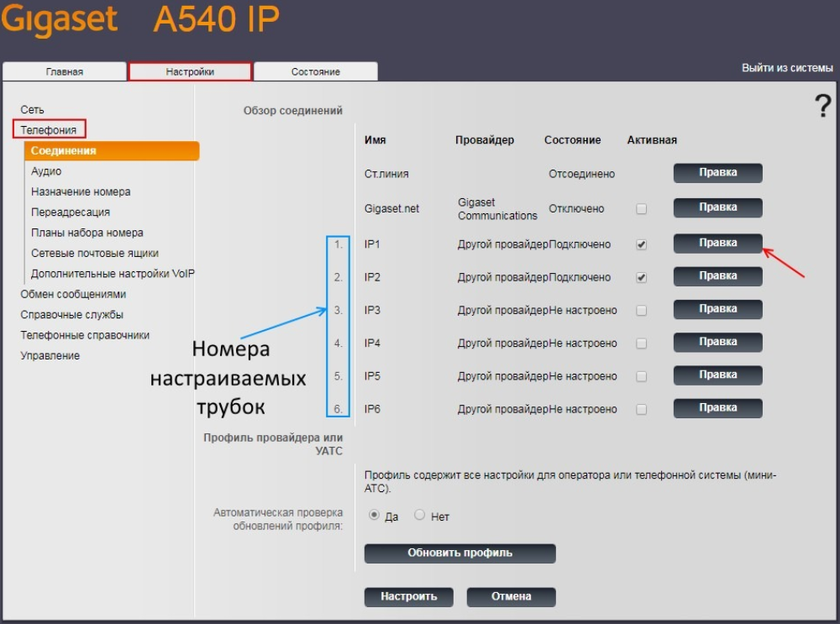Open Справочные службы section

pyautogui.click(x=71, y=314)
